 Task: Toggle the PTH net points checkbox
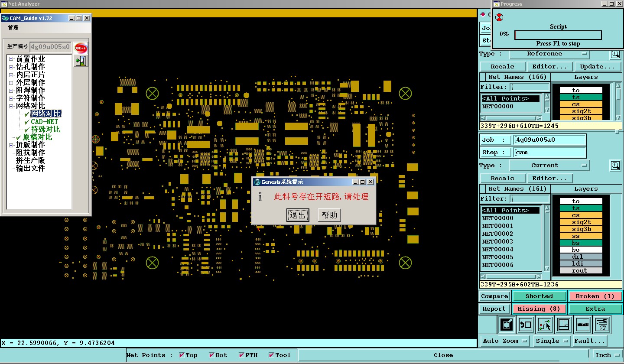pyautogui.click(x=241, y=355)
